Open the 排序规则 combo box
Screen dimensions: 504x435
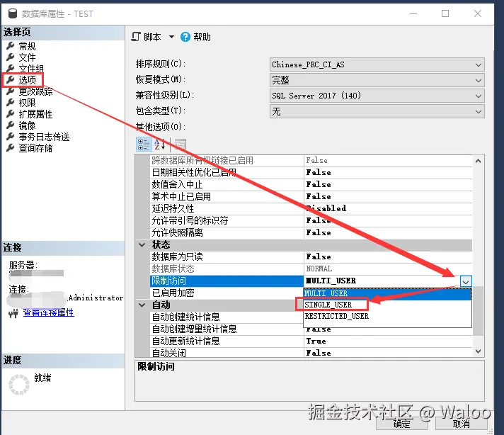[x=377, y=64]
